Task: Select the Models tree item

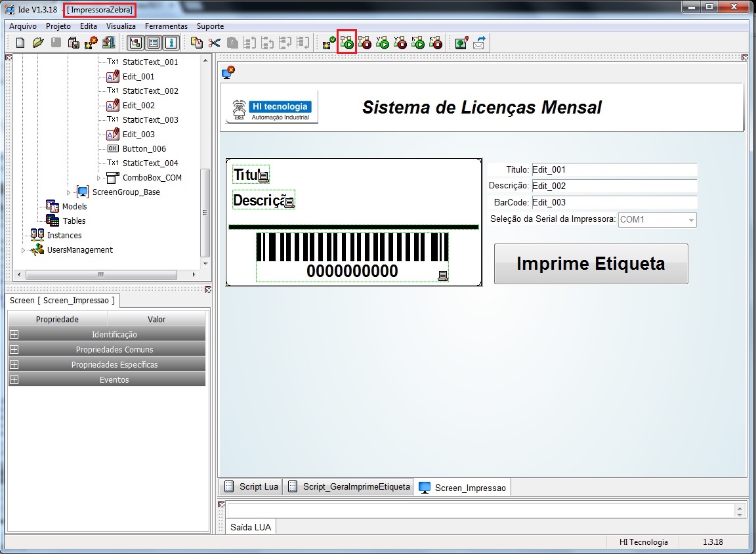Action: click(74, 206)
